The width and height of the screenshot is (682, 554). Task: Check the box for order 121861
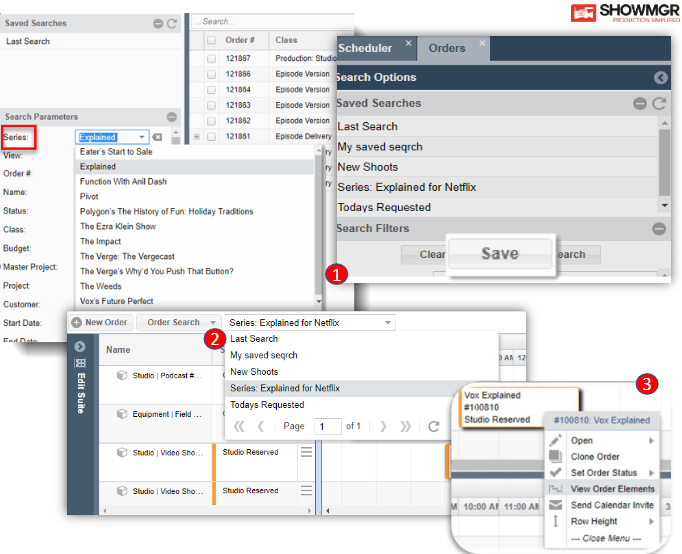[211, 137]
